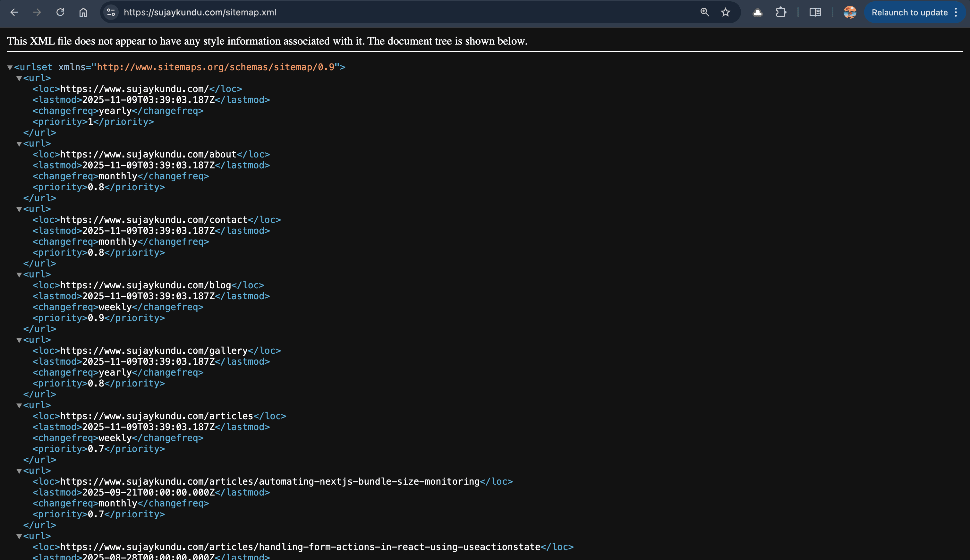Open the browser home page

point(83,12)
